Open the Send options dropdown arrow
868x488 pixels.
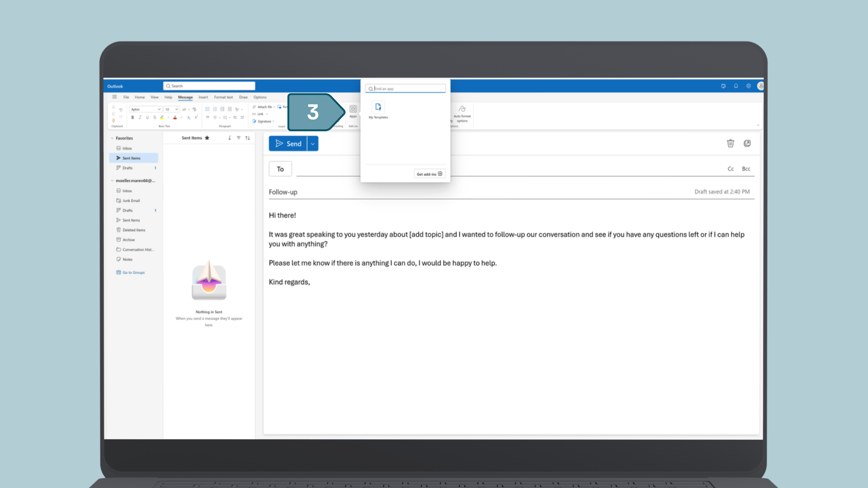[x=312, y=144]
